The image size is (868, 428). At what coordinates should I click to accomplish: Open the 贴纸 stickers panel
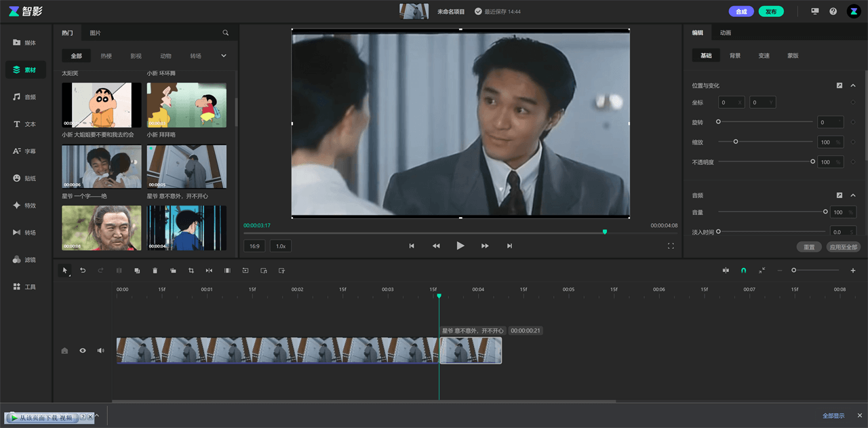click(25, 178)
